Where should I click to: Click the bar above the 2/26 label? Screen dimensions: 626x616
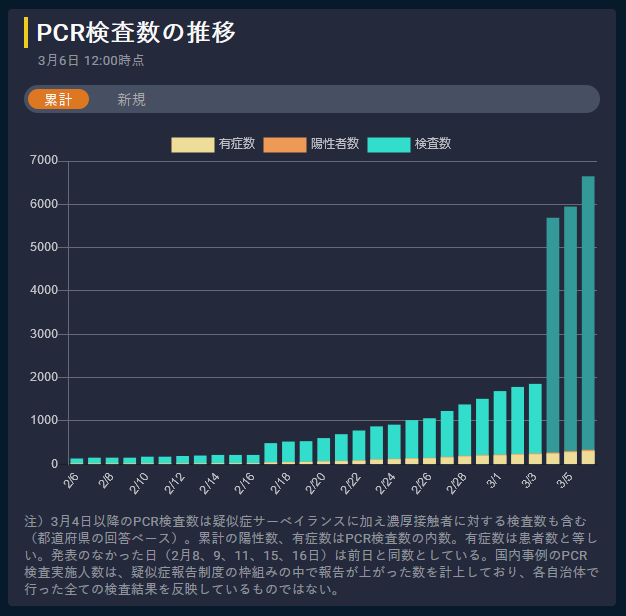coord(429,441)
